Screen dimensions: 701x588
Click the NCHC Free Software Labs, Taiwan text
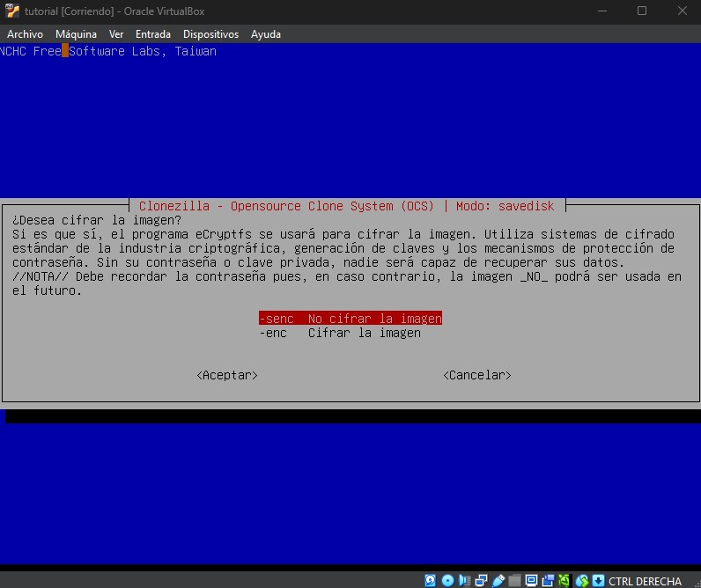(x=108, y=51)
